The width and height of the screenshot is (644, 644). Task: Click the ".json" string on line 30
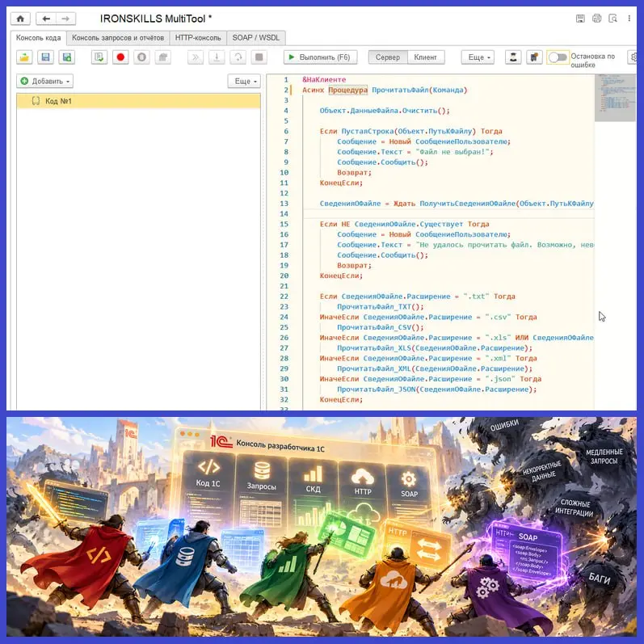500,379
